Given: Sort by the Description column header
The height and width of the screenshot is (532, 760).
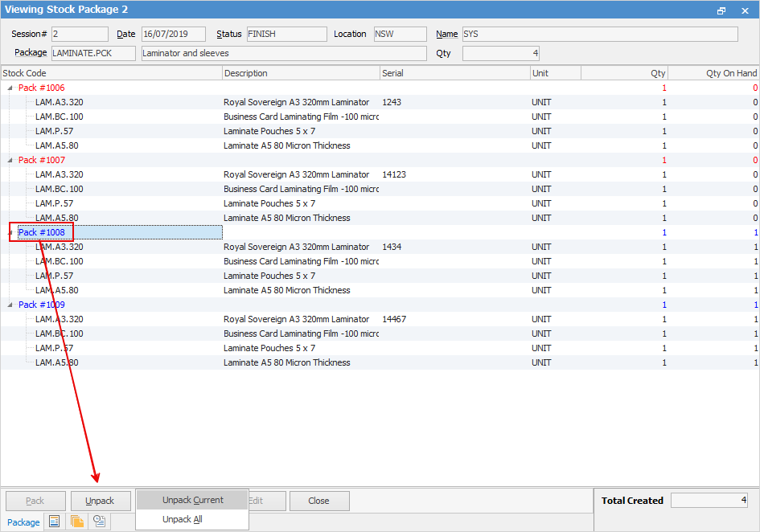Looking at the screenshot, I should point(301,73).
